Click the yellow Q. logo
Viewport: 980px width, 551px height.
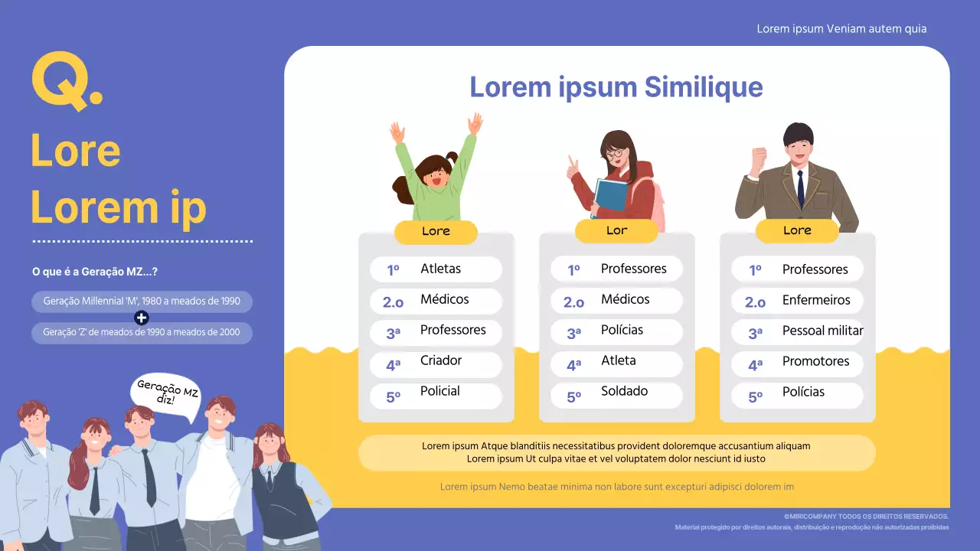(x=67, y=82)
